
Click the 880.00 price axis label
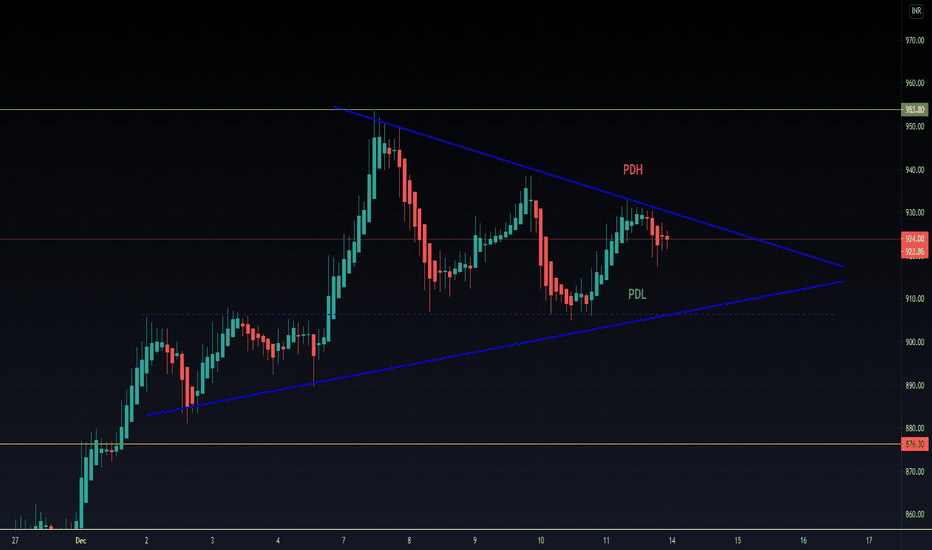(x=915, y=428)
